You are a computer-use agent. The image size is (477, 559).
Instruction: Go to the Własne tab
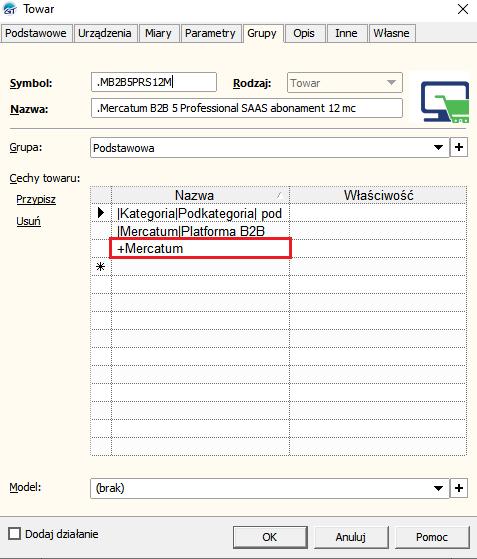pyautogui.click(x=391, y=33)
